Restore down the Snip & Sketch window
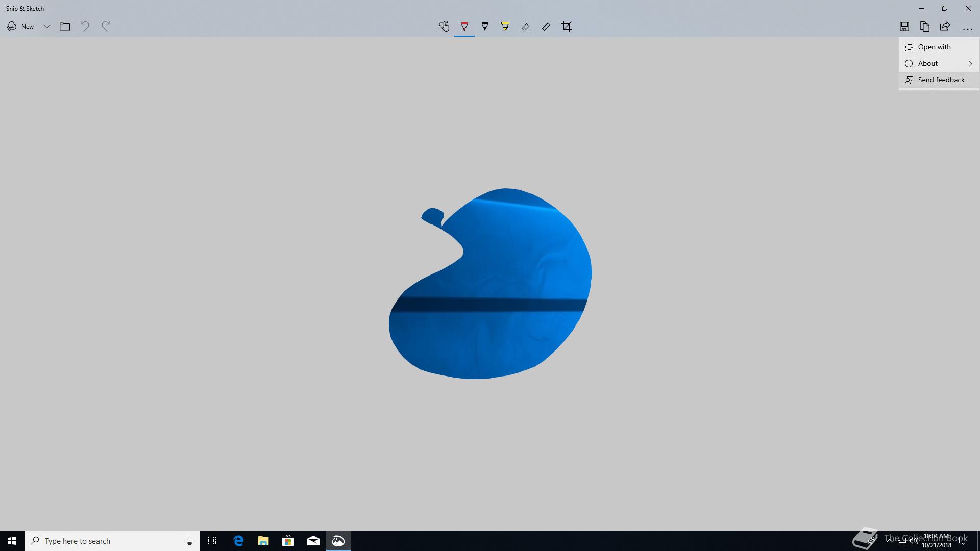The width and height of the screenshot is (980, 551). [x=945, y=8]
